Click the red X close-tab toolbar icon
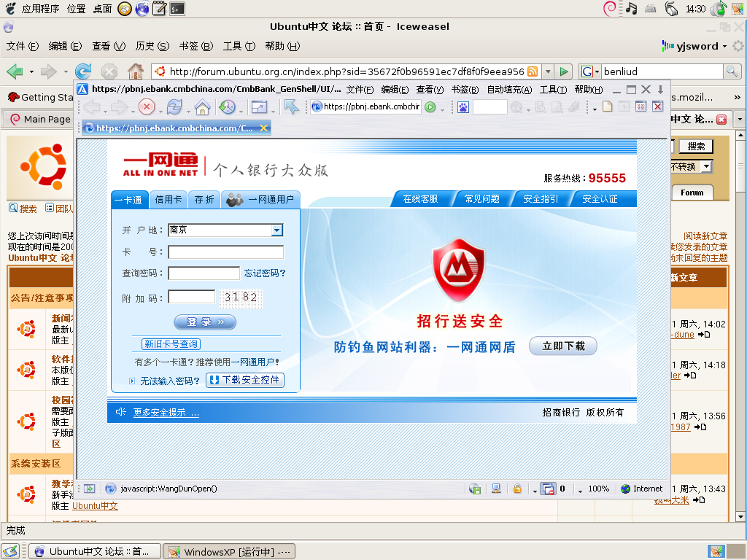The width and height of the screenshot is (747, 560). [657, 106]
